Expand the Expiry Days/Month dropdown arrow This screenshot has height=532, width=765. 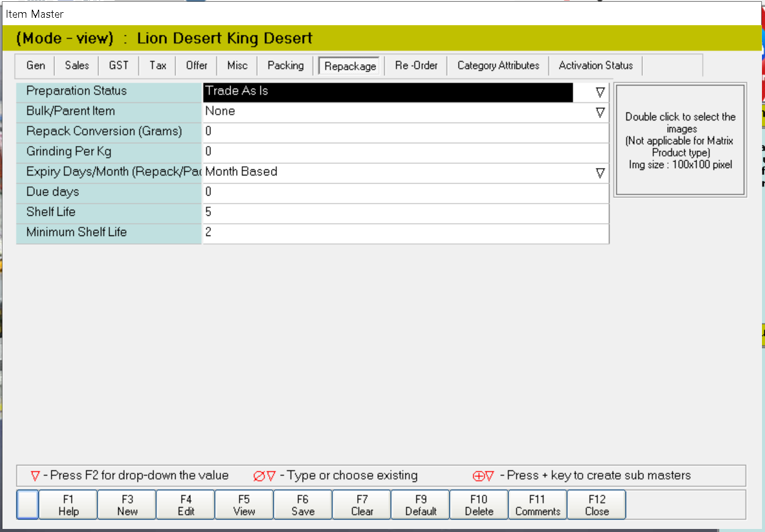600,173
